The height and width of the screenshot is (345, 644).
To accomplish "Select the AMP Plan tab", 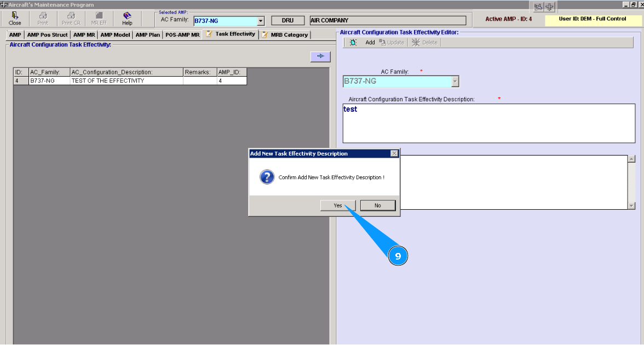I will [148, 35].
